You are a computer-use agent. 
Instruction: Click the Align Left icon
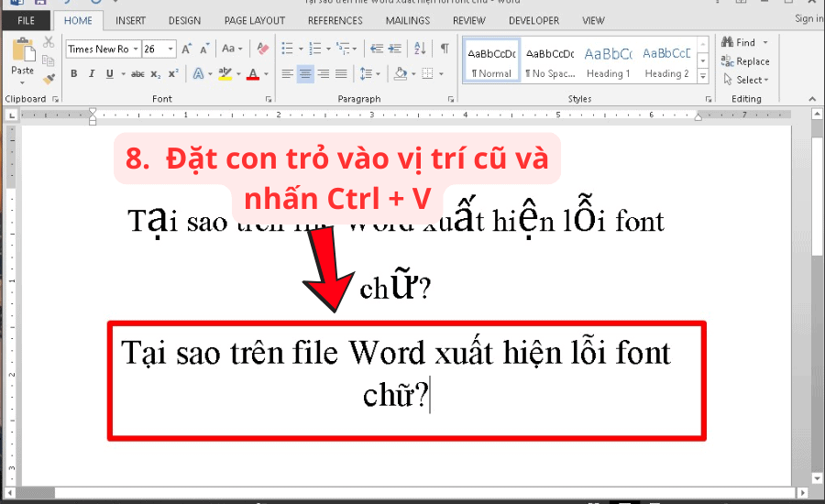287,74
